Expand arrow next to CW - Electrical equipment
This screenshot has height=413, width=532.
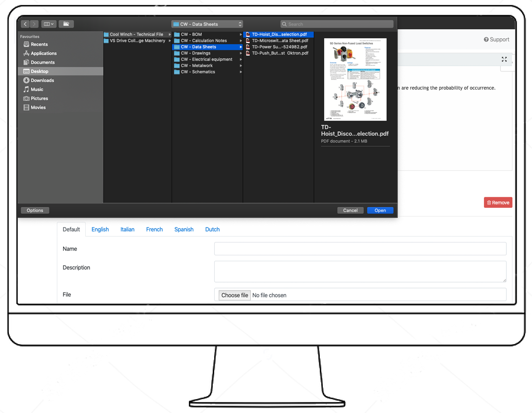tap(240, 59)
